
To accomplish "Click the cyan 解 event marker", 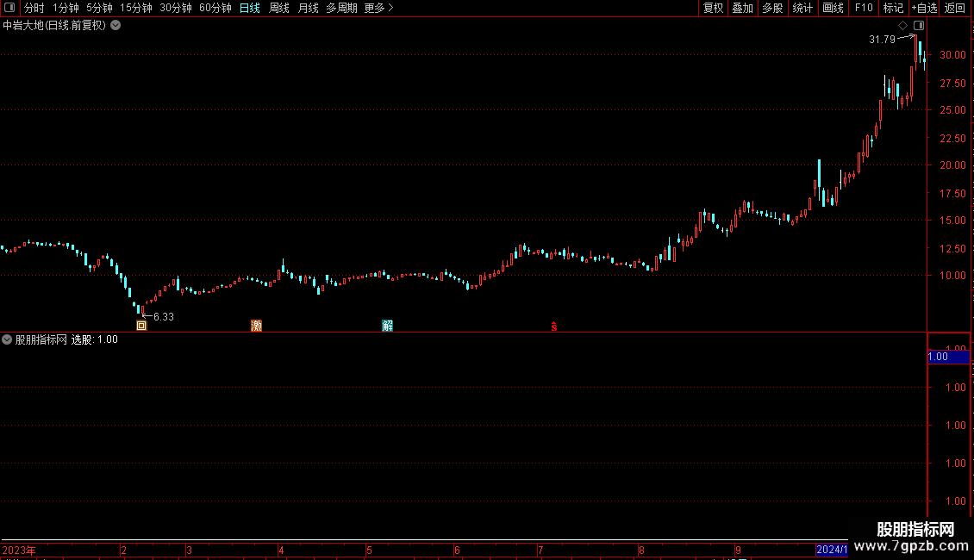I will click(x=388, y=326).
